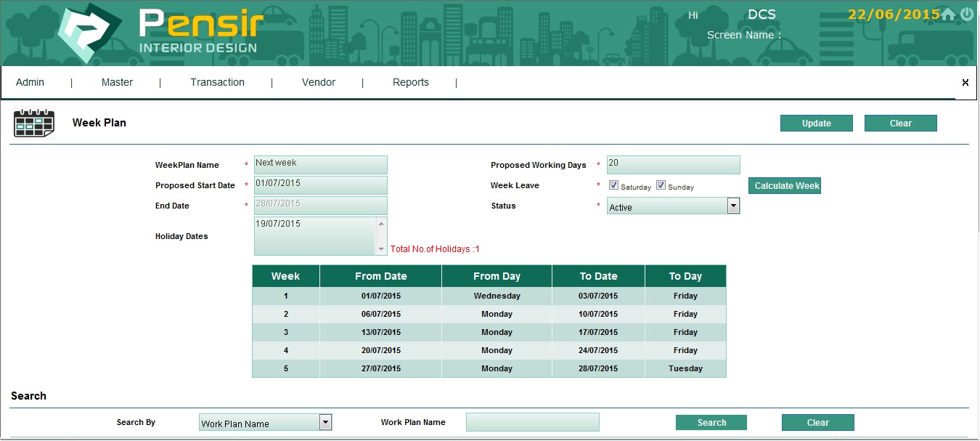Open the Vendor menu
980x441 pixels.
319,83
